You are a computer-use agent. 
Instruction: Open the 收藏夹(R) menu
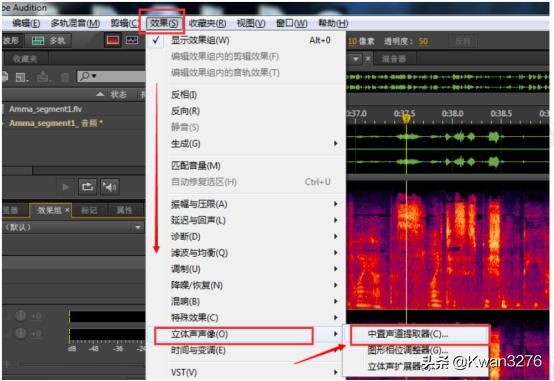[x=207, y=23]
